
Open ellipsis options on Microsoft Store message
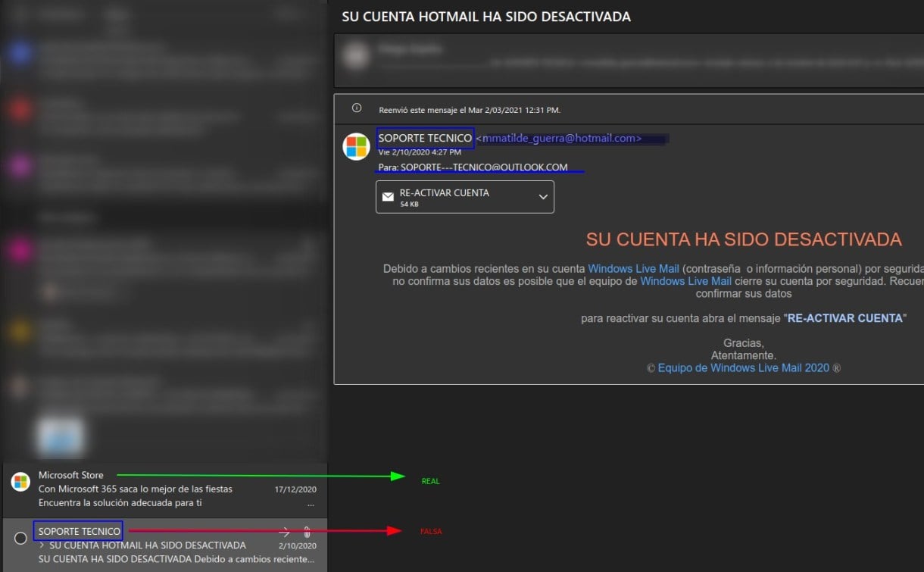311,503
